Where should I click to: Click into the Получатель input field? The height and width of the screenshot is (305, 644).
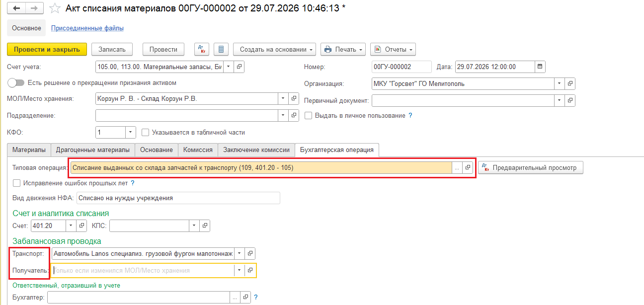pyautogui.click(x=143, y=270)
